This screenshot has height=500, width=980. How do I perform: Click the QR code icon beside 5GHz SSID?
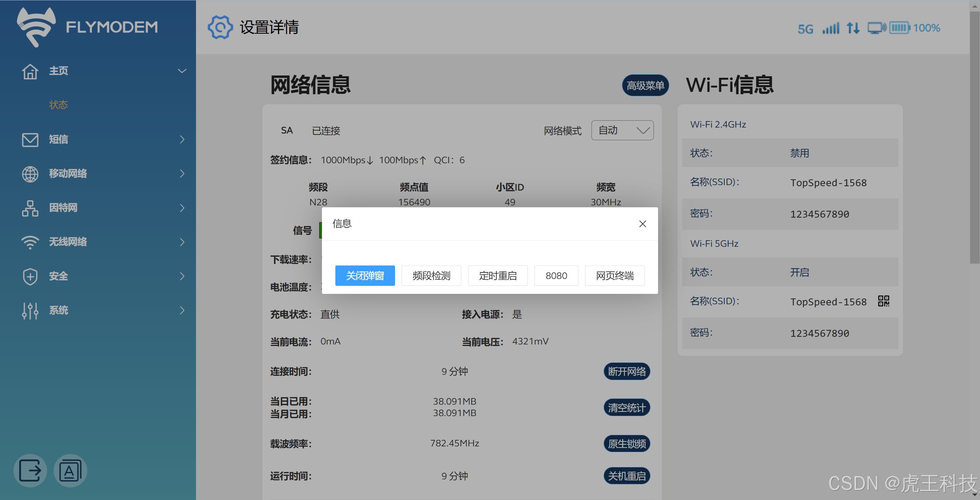coord(884,301)
